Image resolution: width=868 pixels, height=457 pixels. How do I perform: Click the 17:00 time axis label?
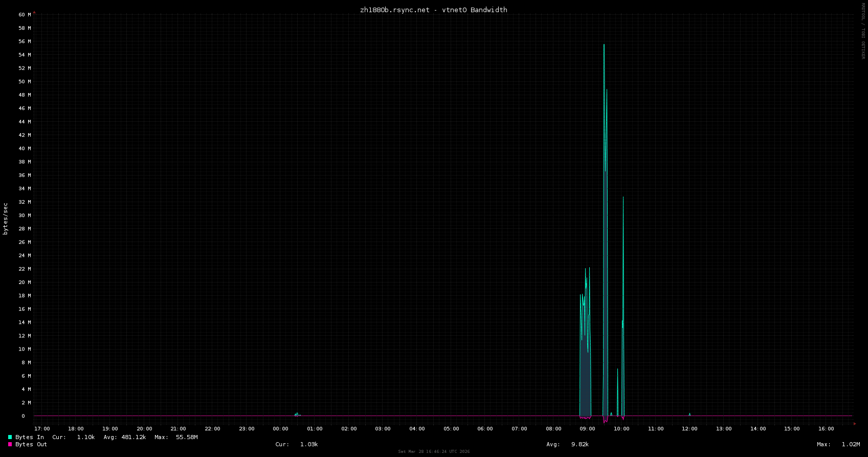42,429
